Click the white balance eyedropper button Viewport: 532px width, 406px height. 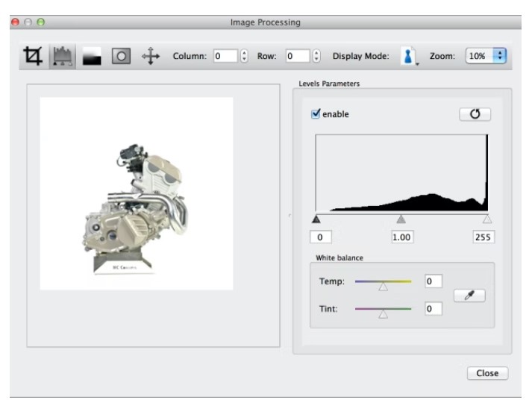[469, 296]
